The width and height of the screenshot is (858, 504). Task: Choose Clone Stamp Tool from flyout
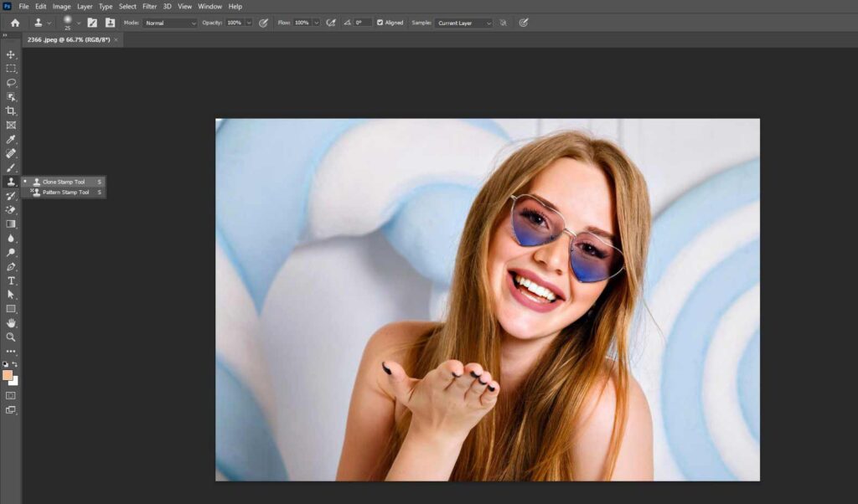point(64,182)
